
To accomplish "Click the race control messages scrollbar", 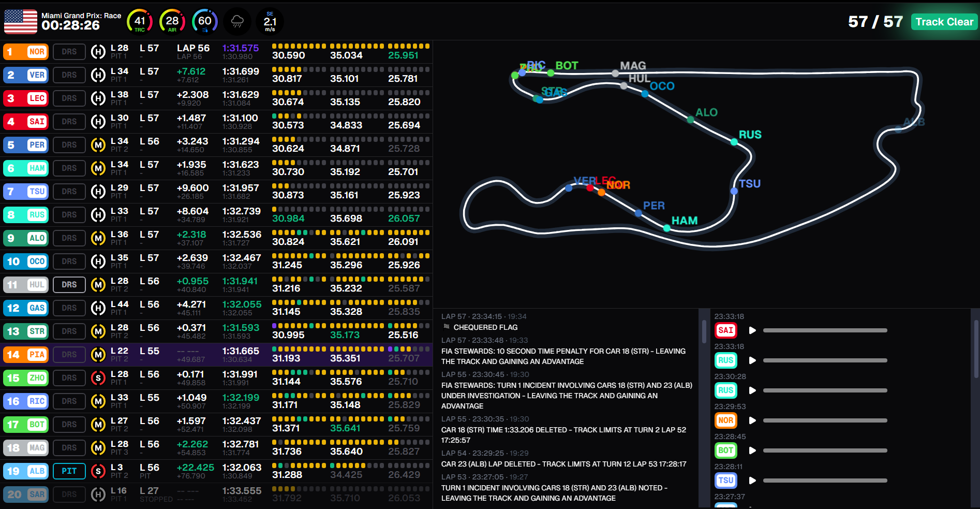I will [704, 331].
